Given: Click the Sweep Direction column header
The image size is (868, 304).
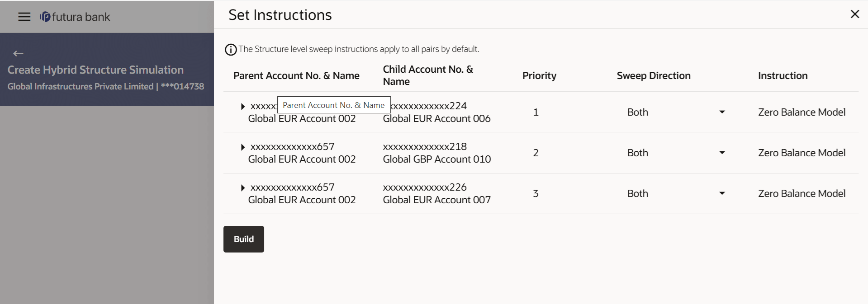Looking at the screenshot, I should 653,75.
